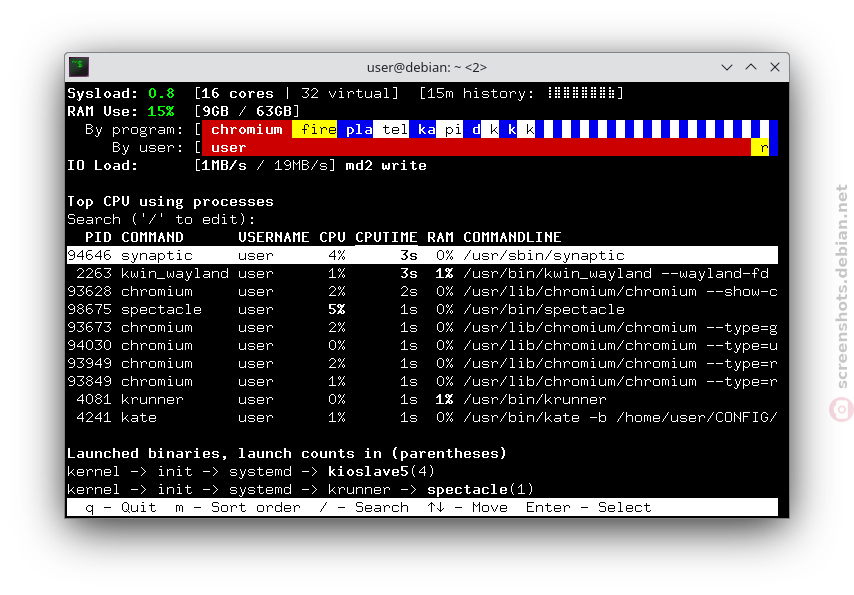
Task: Click the CPUTIME column header
Action: pyautogui.click(x=386, y=237)
